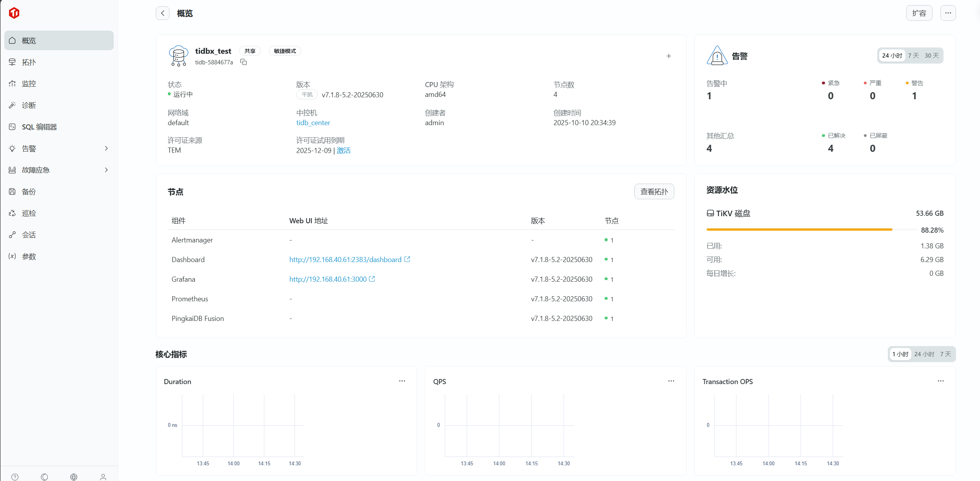The width and height of the screenshot is (980, 481).
Task: Open Grafana external link icon
Action: (x=372, y=279)
